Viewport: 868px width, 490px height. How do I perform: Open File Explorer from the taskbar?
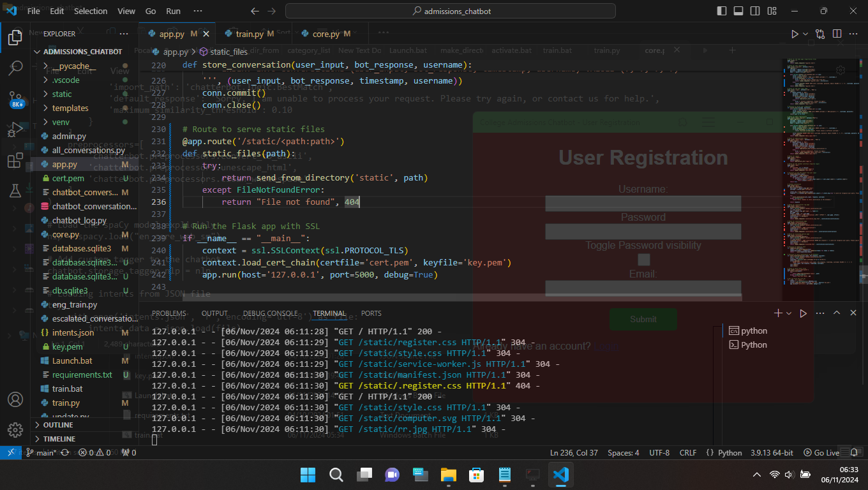pos(449,474)
